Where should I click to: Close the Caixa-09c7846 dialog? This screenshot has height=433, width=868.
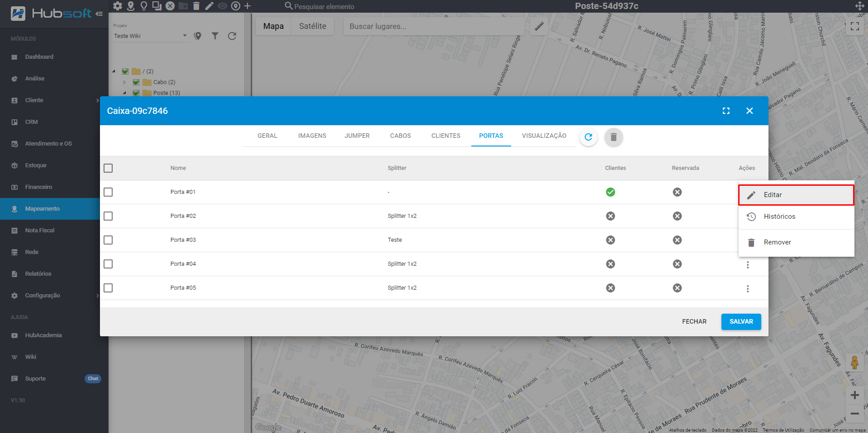point(749,111)
